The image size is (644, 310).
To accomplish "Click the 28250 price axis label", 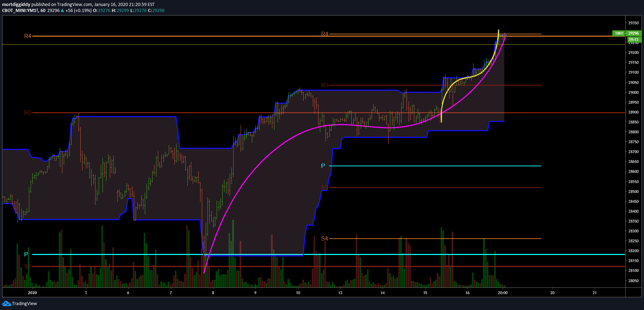I will 633,241.
